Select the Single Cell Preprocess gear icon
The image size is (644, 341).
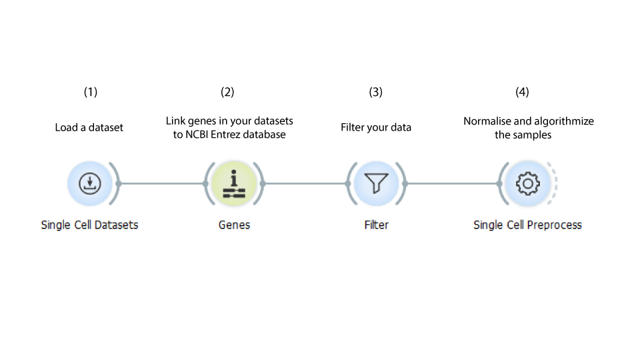click(x=528, y=183)
